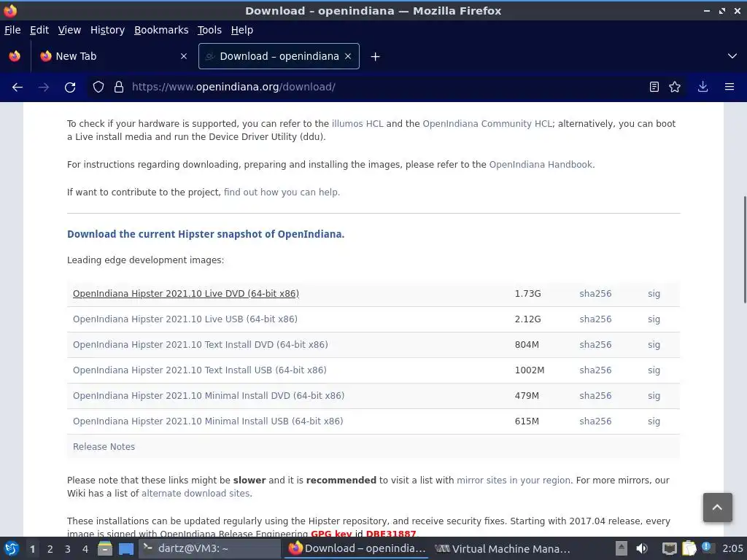Switch to workspace 2

(50, 550)
